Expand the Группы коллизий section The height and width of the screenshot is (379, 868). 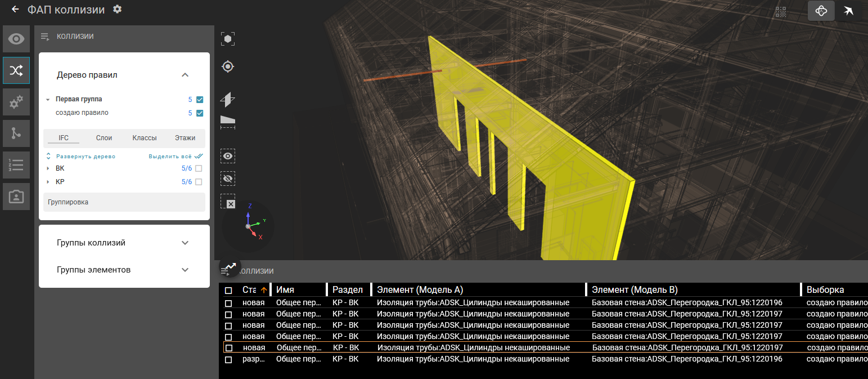[185, 243]
